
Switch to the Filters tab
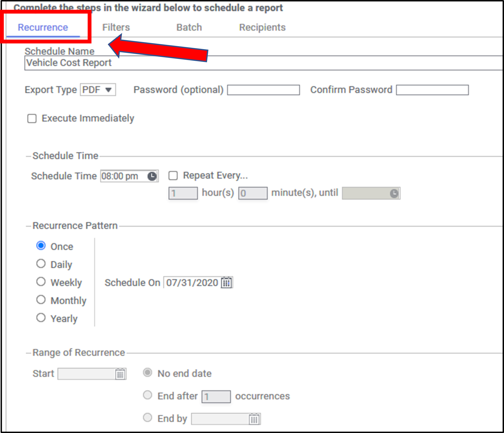pos(116,27)
